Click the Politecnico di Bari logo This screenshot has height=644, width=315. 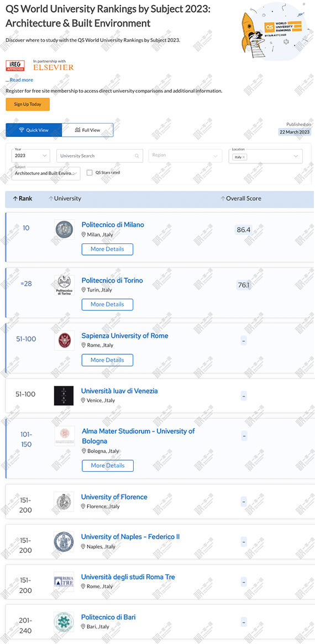[x=64, y=622]
